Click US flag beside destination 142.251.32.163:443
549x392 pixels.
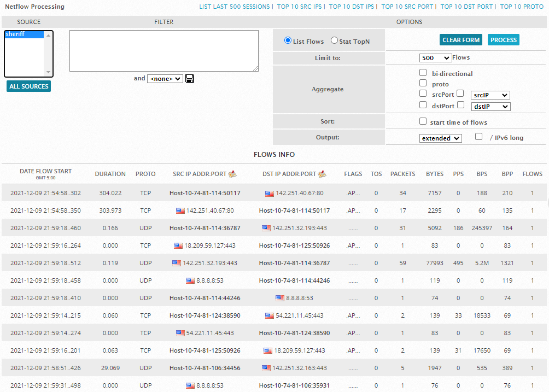coord(266,368)
